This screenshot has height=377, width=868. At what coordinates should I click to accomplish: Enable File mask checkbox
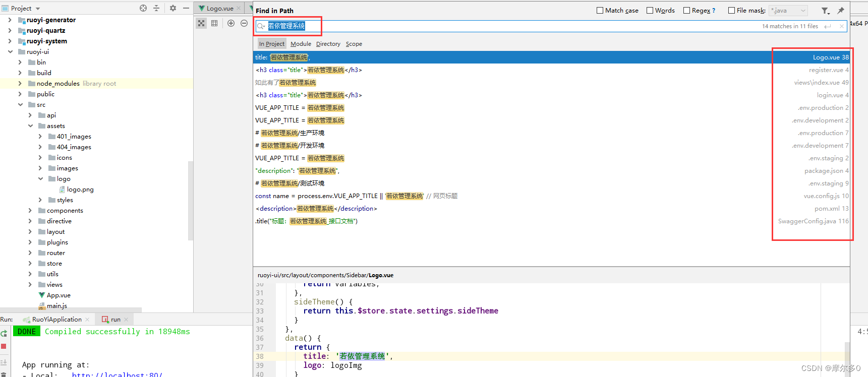tap(731, 11)
